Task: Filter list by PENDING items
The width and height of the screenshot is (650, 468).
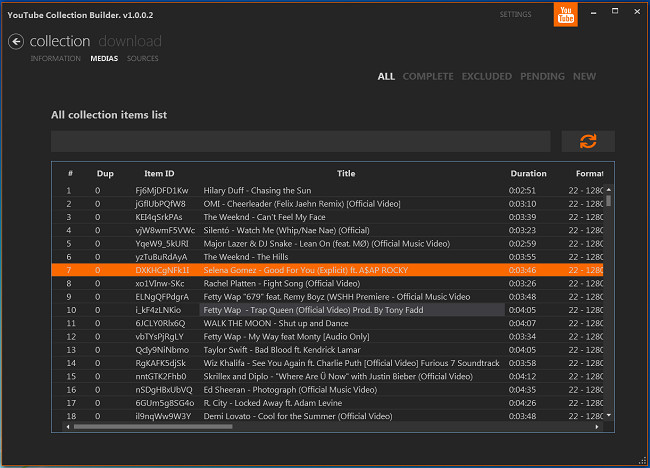Action: click(542, 77)
